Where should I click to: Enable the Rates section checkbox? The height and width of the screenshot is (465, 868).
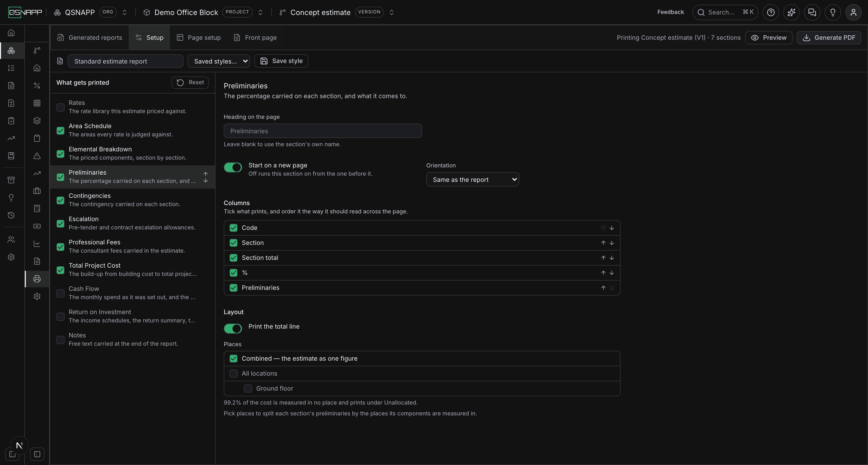60,107
